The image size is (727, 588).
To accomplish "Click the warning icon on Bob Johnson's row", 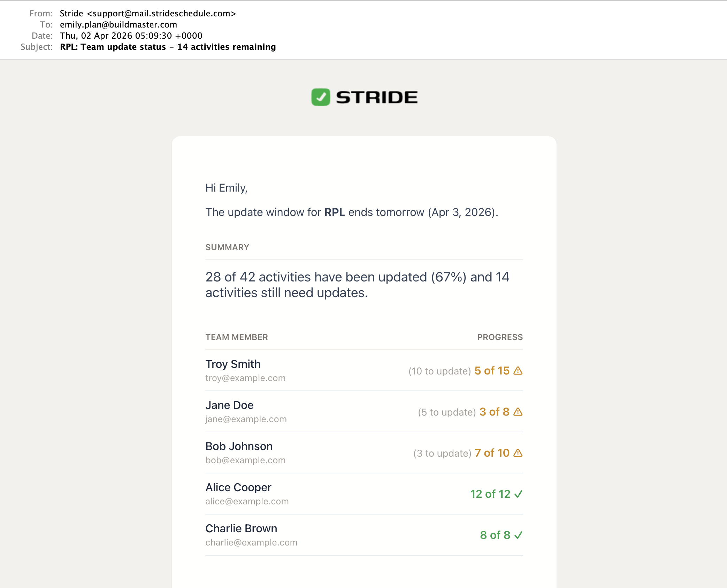I will [518, 453].
